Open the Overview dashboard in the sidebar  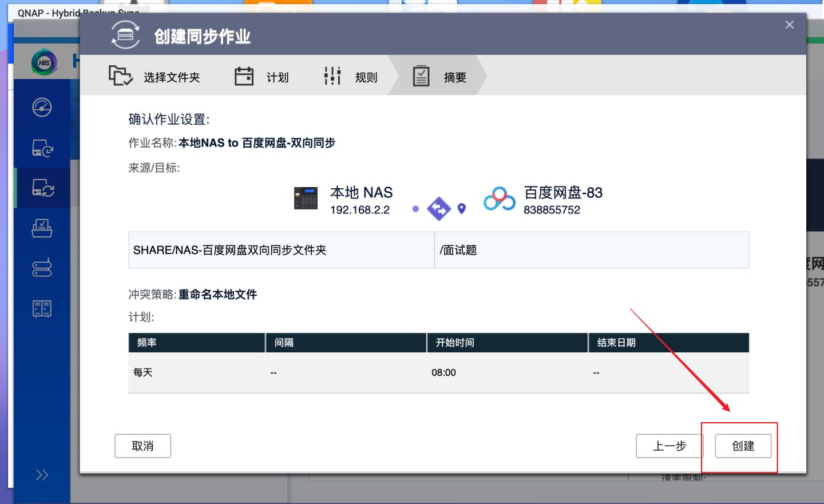coord(41,107)
